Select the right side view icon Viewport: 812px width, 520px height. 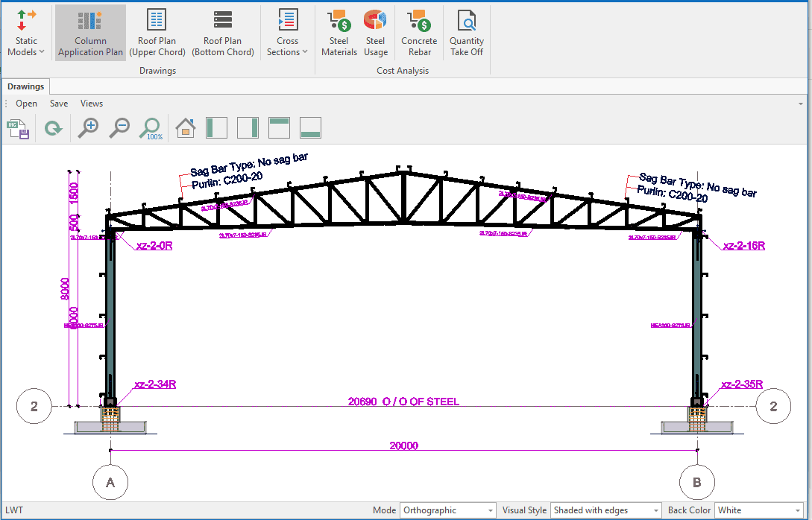tap(248, 128)
